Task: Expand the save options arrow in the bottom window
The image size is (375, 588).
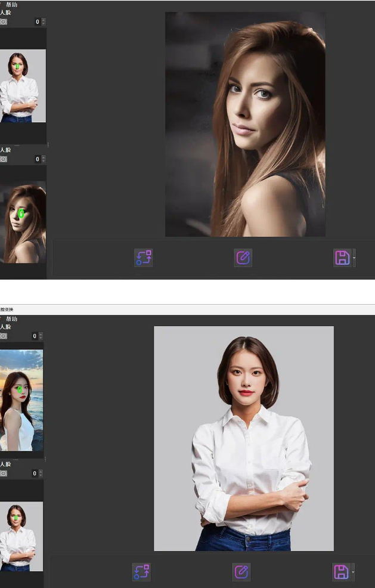Action: tap(353, 572)
